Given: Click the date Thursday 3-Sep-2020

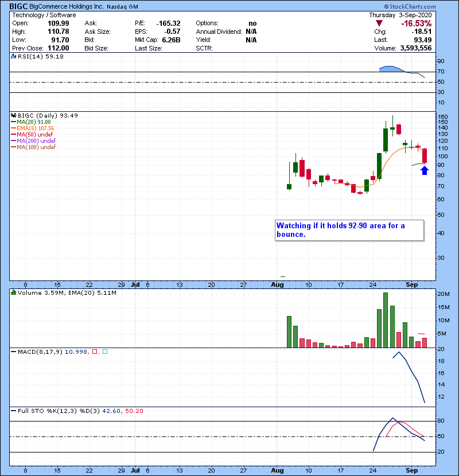Looking at the screenshot, I should pyautogui.click(x=400, y=15).
